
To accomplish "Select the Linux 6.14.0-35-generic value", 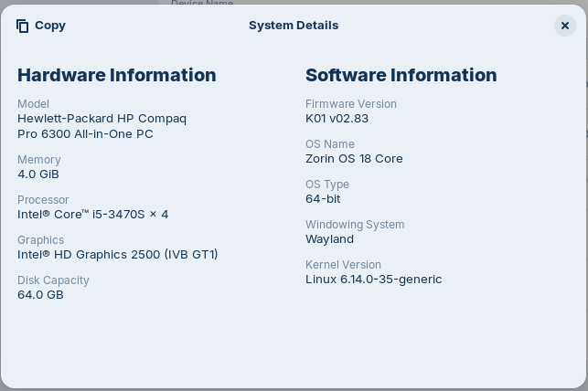I will tap(374, 280).
